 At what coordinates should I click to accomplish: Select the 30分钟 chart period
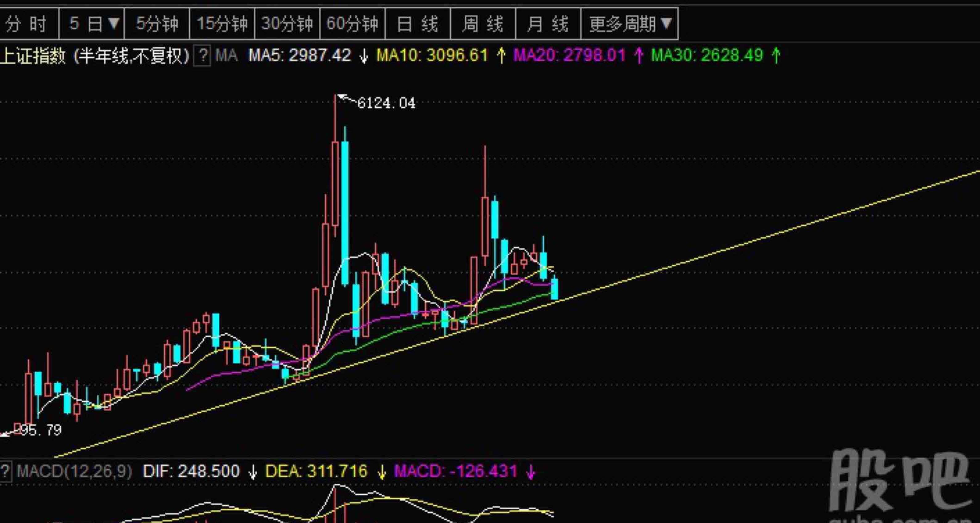pos(287,23)
